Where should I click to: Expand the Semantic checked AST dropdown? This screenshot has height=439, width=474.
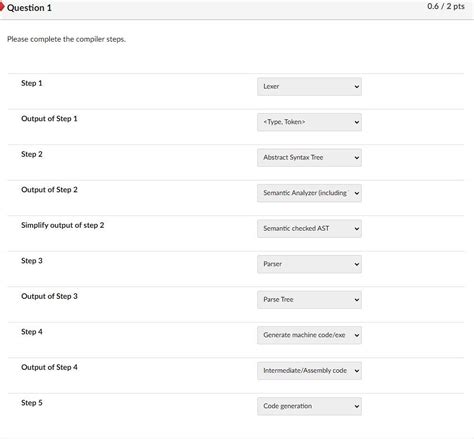309,229
